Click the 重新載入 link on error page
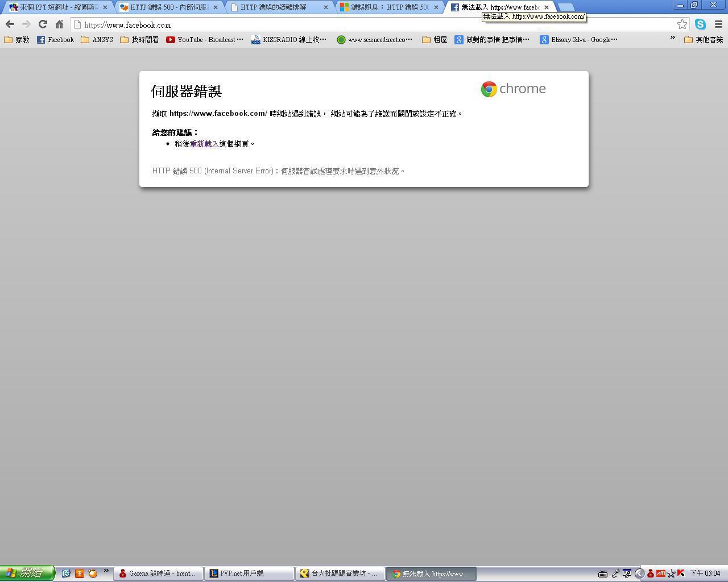The width and height of the screenshot is (728, 582). tap(204, 144)
